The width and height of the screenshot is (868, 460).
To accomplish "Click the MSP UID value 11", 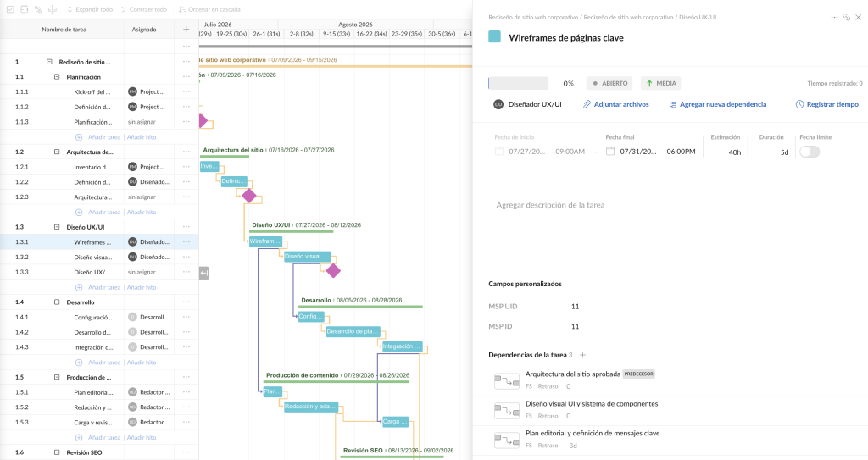I will tap(576, 306).
